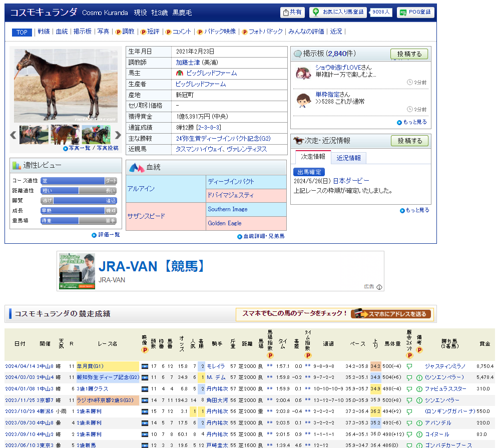498x448 pixels.
Task: Open ディープインパクト pedigree link
Action: (231, 182)
